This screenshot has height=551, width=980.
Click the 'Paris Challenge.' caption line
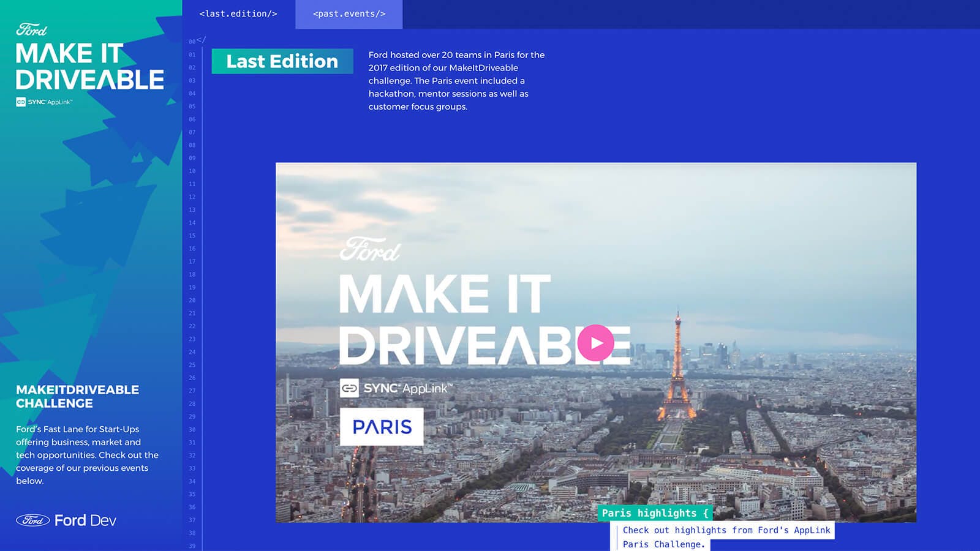[664, 544]
